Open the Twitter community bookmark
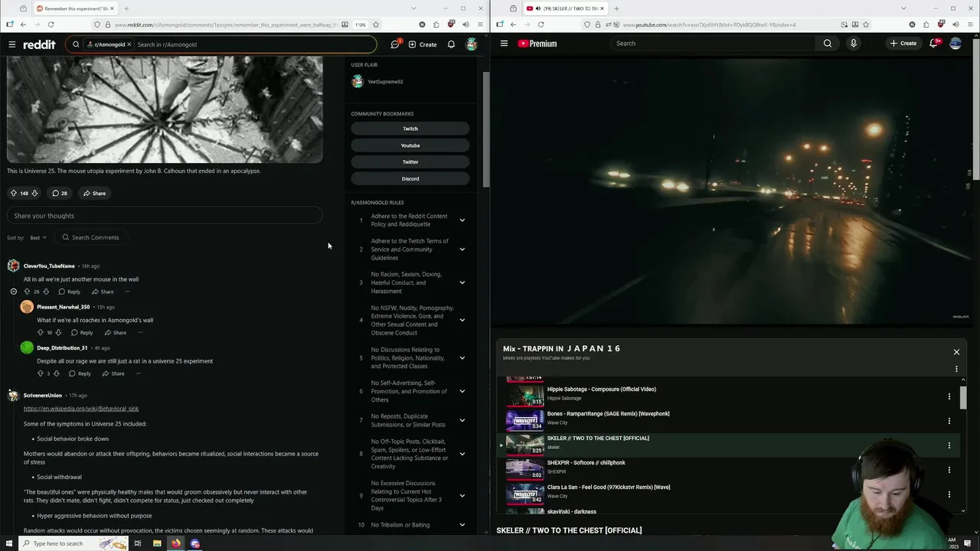This screenshot has width=980, height=551. tap(410, 161)
